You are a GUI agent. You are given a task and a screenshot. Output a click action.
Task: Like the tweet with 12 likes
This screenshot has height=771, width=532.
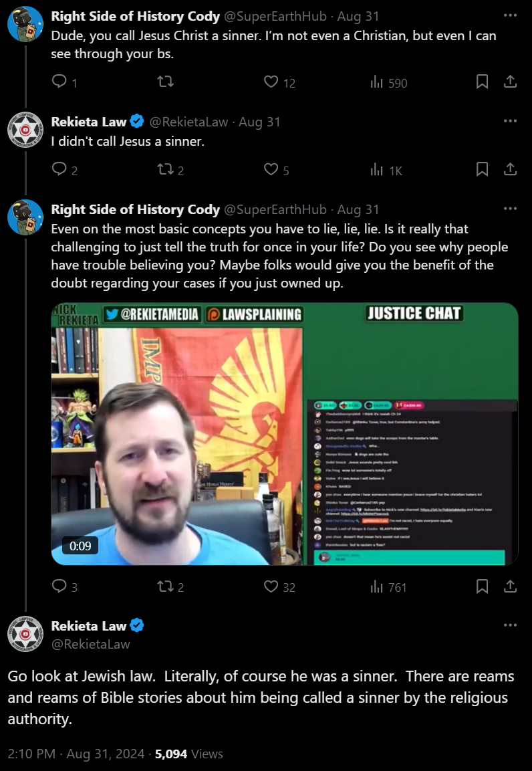271,81
